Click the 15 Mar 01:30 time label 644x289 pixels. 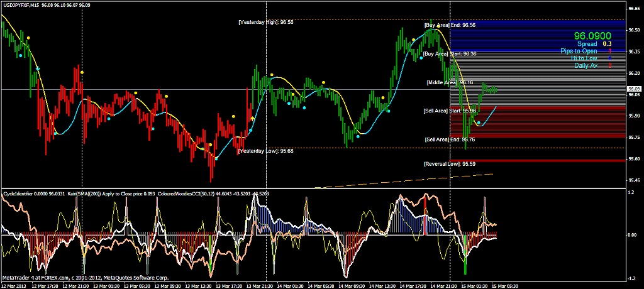pos(474,286)
